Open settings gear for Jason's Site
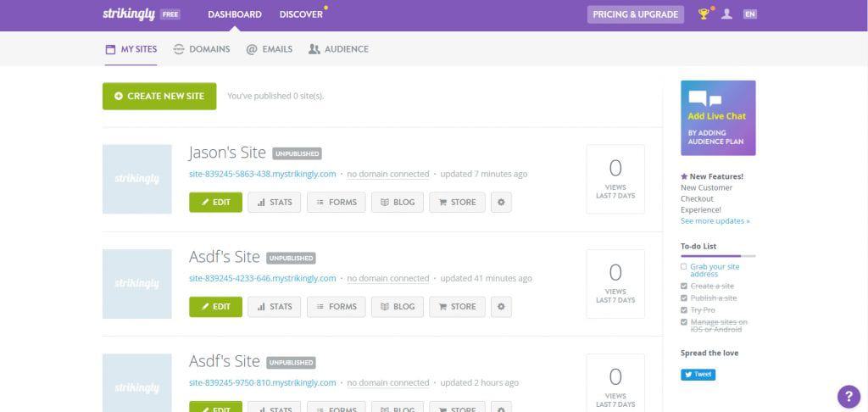 pyautogui.click(x=501, y=202)
